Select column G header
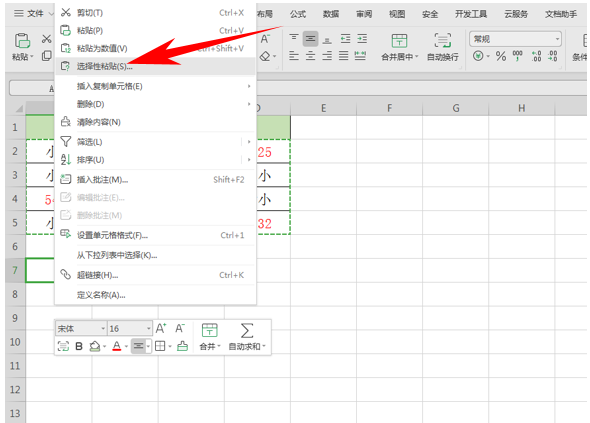The image size is (590, 423). click(x=456, y=108)
